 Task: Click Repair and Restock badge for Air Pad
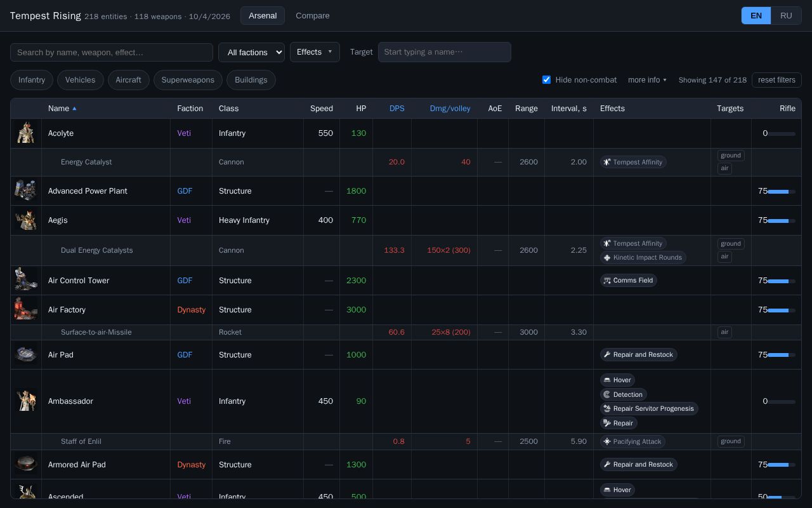tap(639, 354)
